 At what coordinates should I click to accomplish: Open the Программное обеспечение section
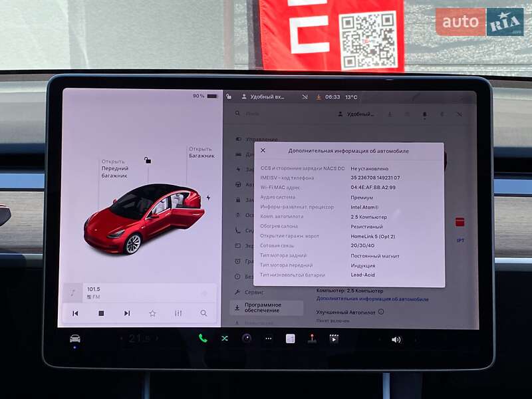tap(265, 307)
